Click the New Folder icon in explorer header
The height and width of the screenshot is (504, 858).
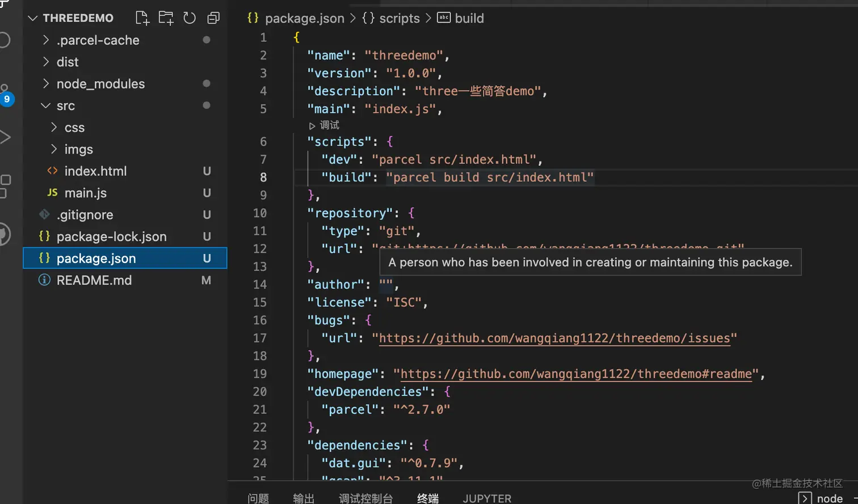[x=166, y=18]
